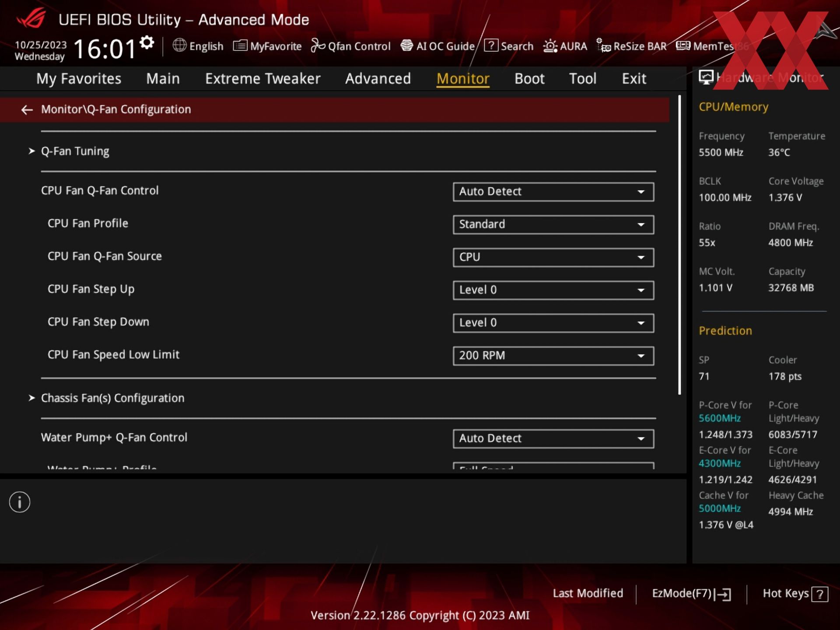Viewport: 840px width, 630px height.
Task: Click the 178 pts Cooler value
Action: point(785,376)
